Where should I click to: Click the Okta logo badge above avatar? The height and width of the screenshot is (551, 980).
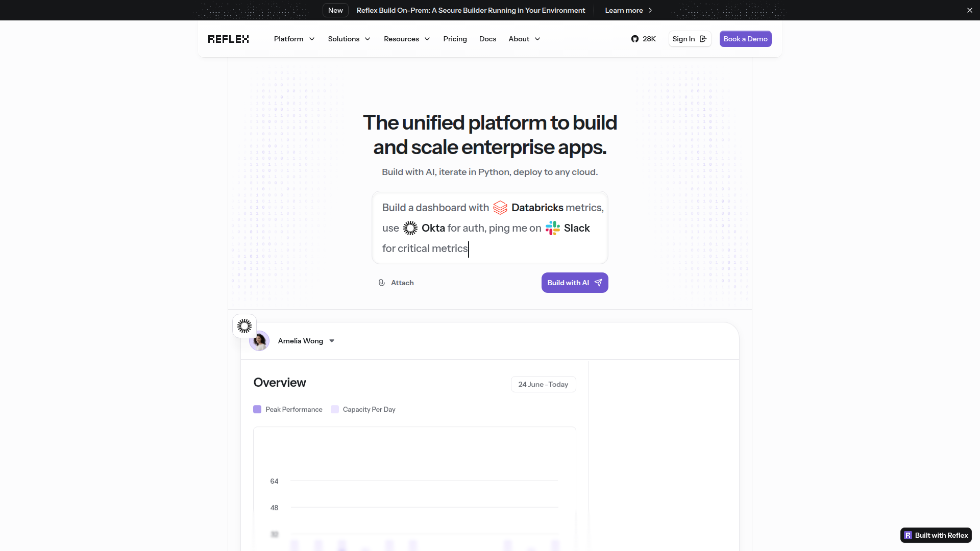tap(244, 326)
